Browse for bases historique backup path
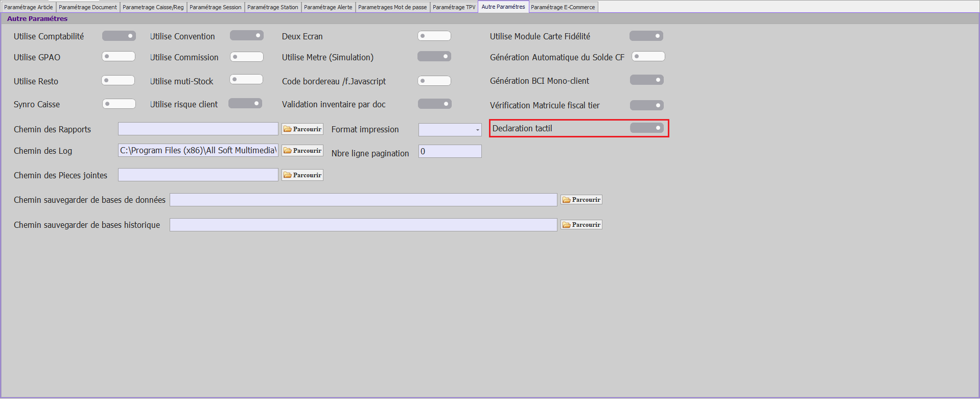Screen dimensions: 980x399 click(x=581, y=225)
